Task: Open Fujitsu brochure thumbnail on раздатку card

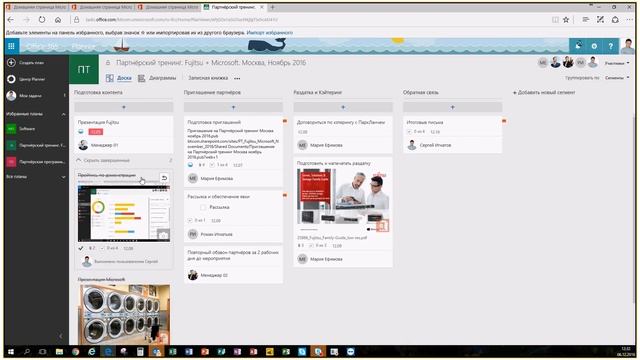Action: point(343,200)
